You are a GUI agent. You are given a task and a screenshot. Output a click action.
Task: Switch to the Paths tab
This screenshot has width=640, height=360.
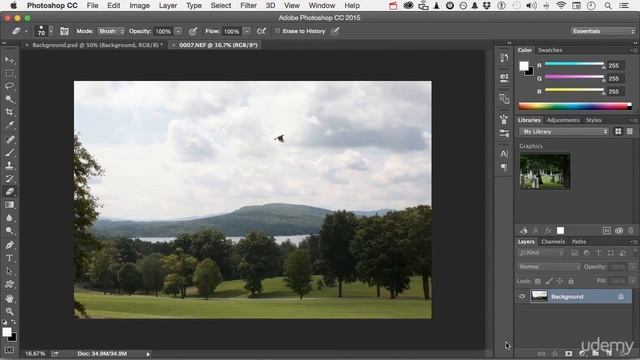(579, 242)
